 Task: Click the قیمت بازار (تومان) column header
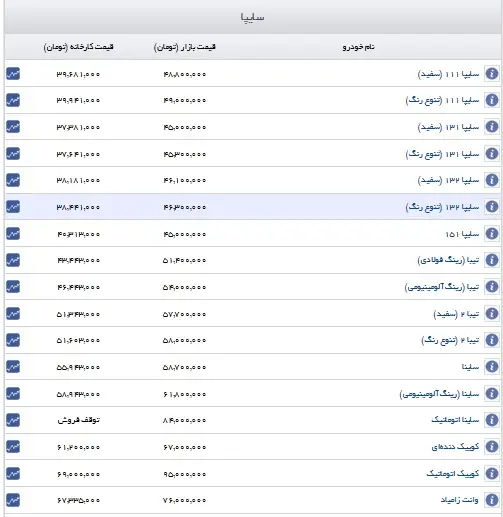click(185, 47)
